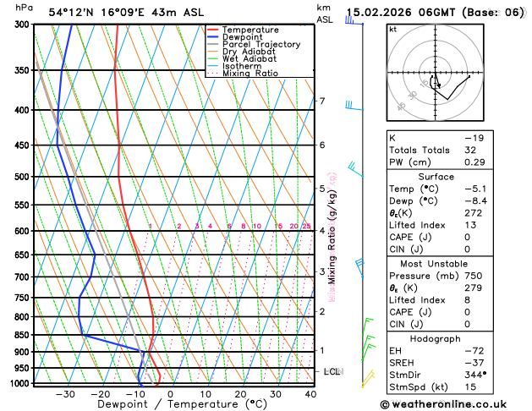
Task: Click the 'Mixing Ratio' legend label
Action: coord(250,74)
